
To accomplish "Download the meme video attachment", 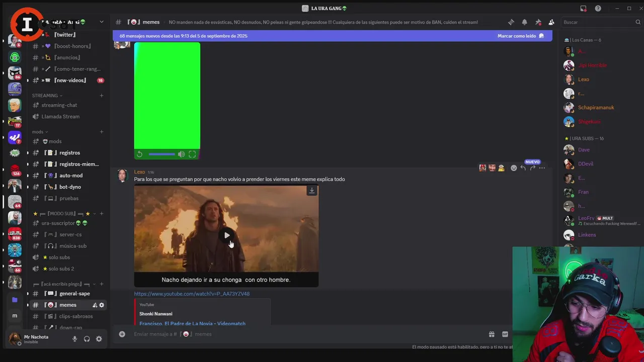I will [x=312, y=191].
